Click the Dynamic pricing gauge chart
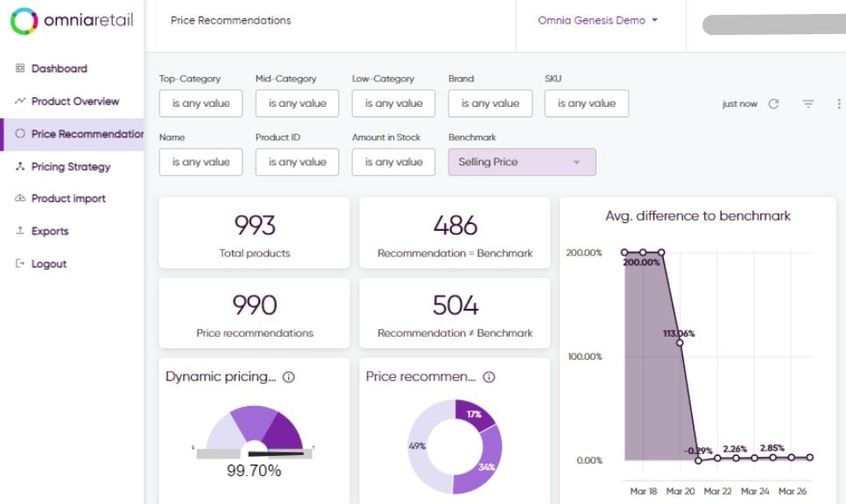846x504 pixels. 254,431
